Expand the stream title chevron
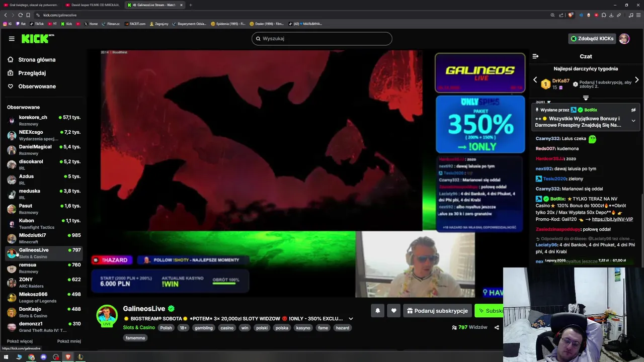 coord(351,319)
